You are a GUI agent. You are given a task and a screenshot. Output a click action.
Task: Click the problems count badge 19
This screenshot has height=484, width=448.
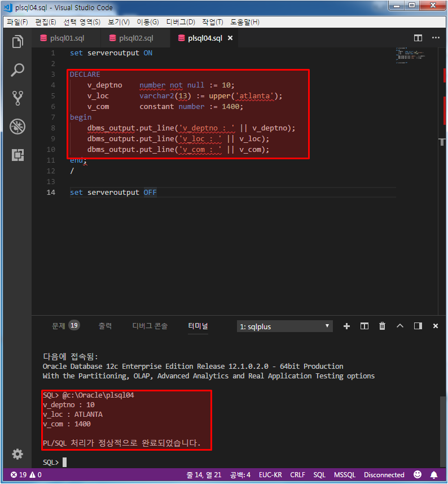pyautogui.click(x=74, y=325)
